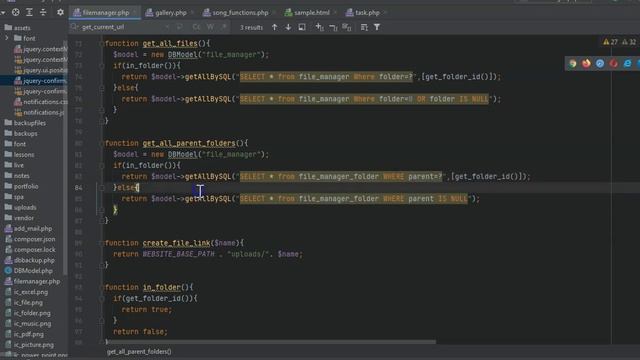Viewport: 640px width, 360px height.
Task: Click the unselect occurrence icon
Action: pyautogui.click(x=333, y=27)
